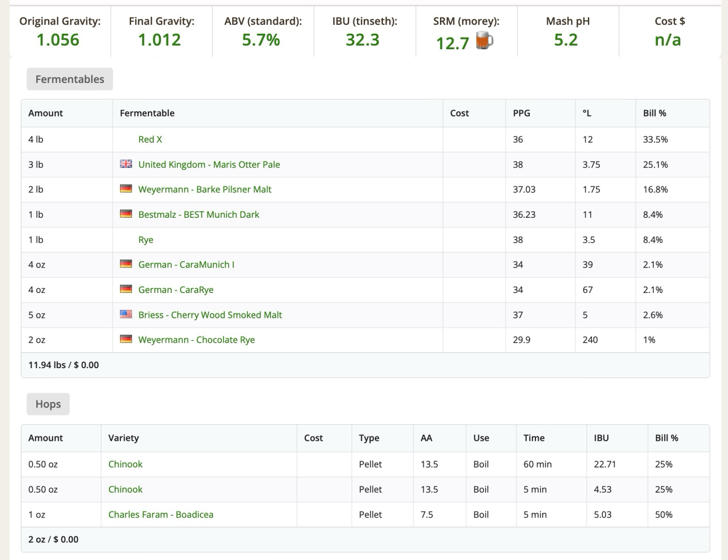The width and height of the screenshot is (728, 560).
Task: Open Bestmalz - BEST Munich Dark link
Action: [x=199, y=214]
